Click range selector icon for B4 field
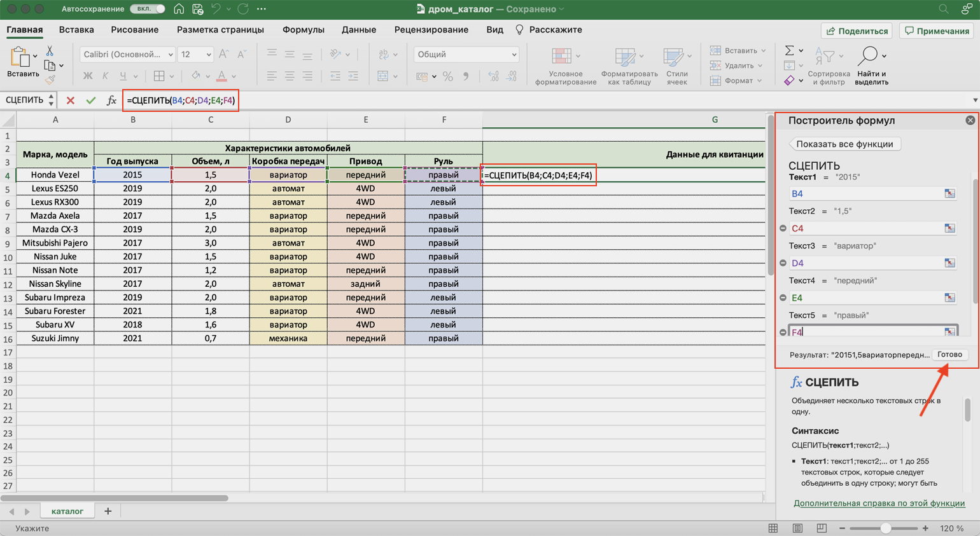The height and width of the screenshot is (536, 980). pos(949,193)
